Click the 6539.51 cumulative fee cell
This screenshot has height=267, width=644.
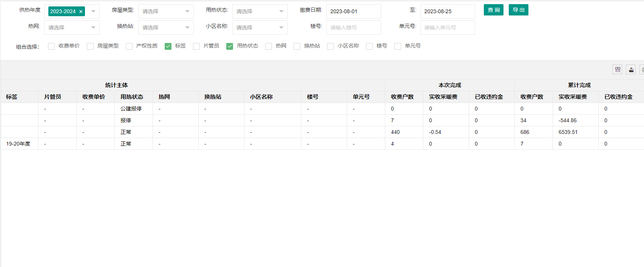[576, 132]
